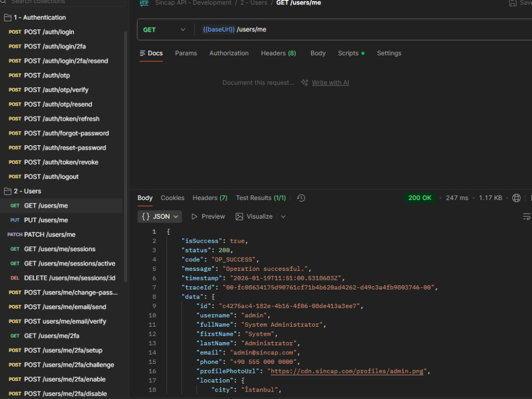Switch to response Cookies tab

pos(172,198)
